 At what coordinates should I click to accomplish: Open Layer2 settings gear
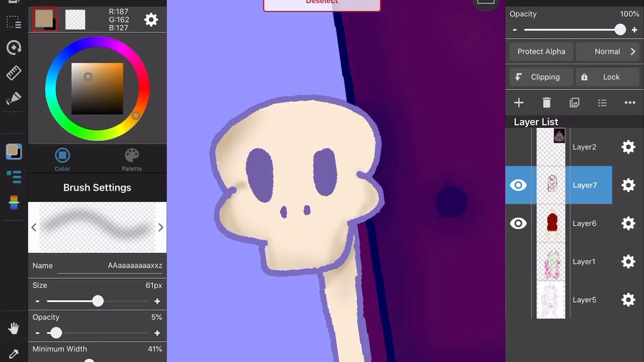(x=628, y=147)
